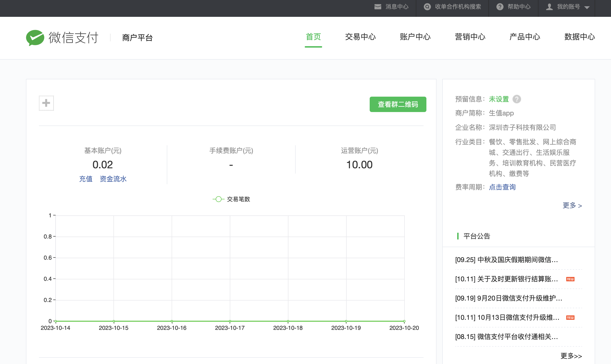This screenshot has height=364, width=611.
Task: Select the 产品中心 tab
Action: [x=525, y=37]
